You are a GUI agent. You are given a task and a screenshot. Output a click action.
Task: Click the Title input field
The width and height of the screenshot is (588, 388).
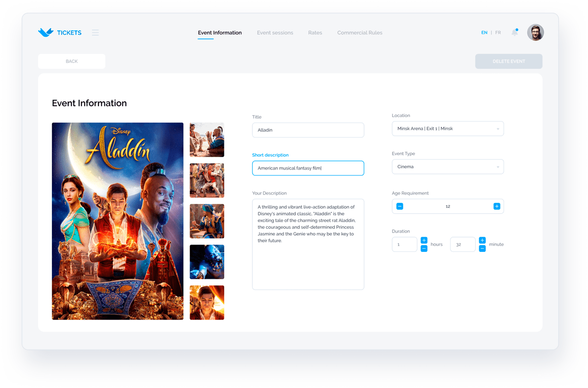(x=308, y=130)
